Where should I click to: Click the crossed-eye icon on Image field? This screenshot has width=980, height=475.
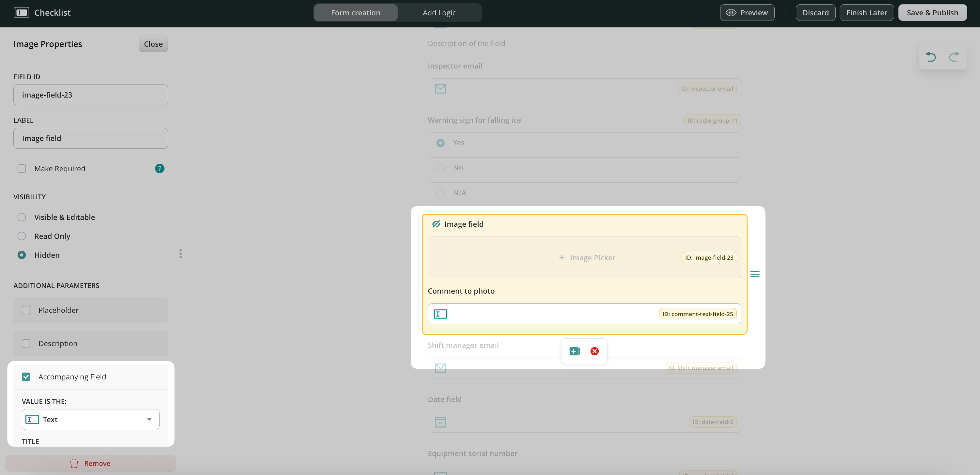tap(436, 224)
